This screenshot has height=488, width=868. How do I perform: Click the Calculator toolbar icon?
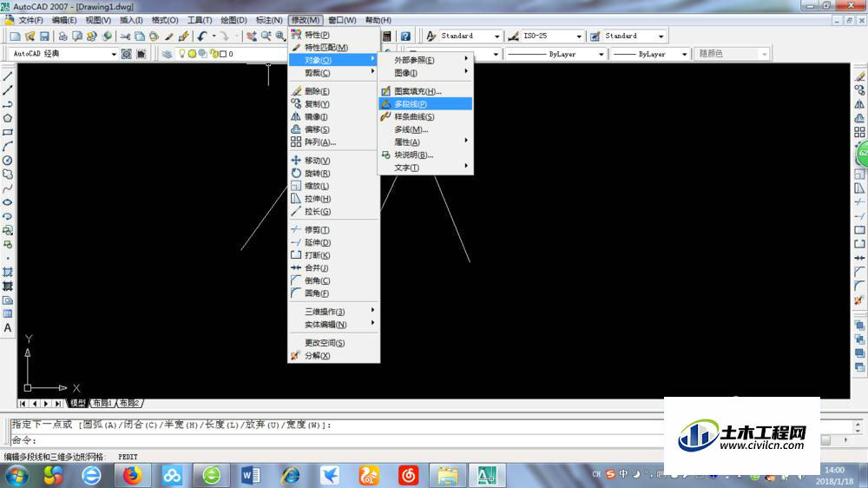386,36
